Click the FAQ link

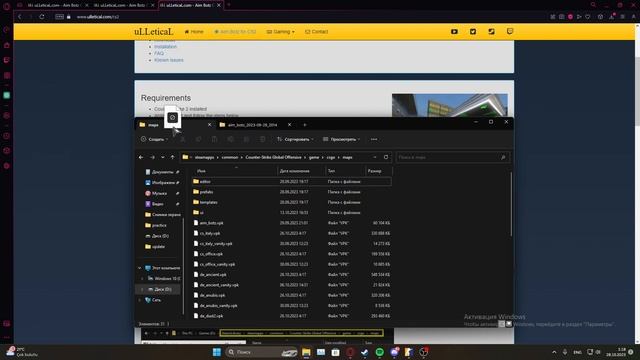(x=159, y=53)
